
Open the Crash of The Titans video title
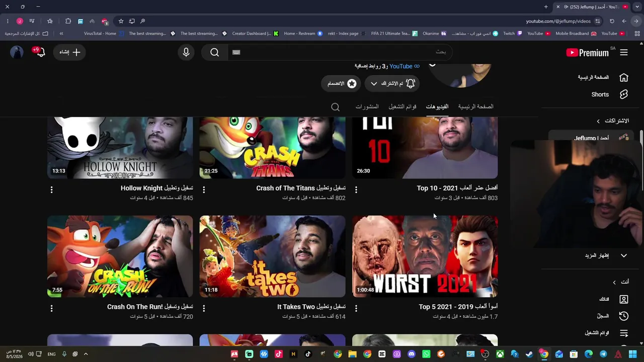pyautogui.click(x=301, y=188)
